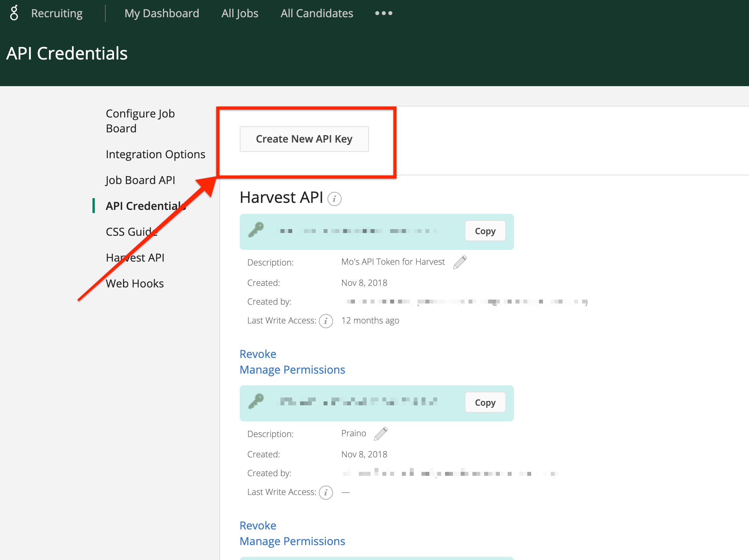This screenshot has width=749, height=560.
Task: Click the 'Harvest API' section heading
Action: coord(281,197)
